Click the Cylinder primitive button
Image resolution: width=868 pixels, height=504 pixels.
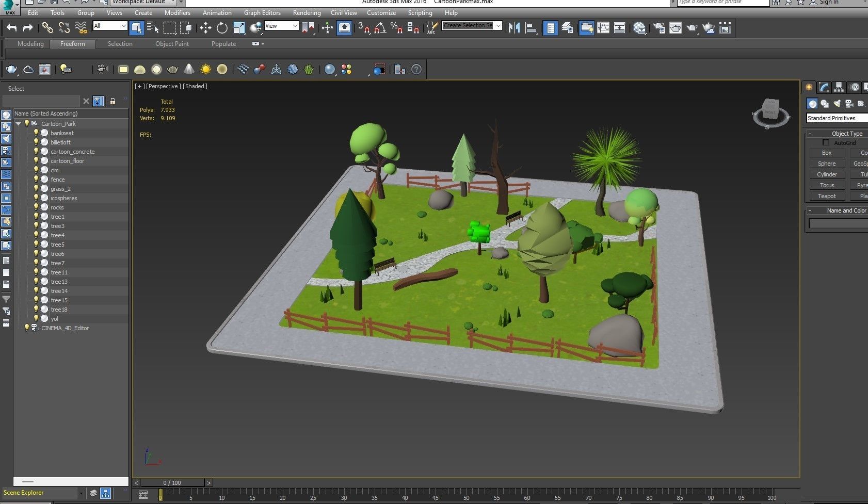pos(827,174)
